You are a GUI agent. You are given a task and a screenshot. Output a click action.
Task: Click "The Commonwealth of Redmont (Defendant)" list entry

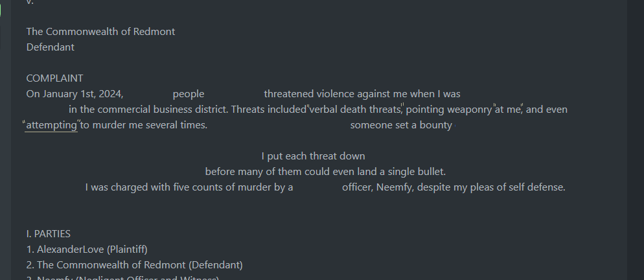[139, 265]
